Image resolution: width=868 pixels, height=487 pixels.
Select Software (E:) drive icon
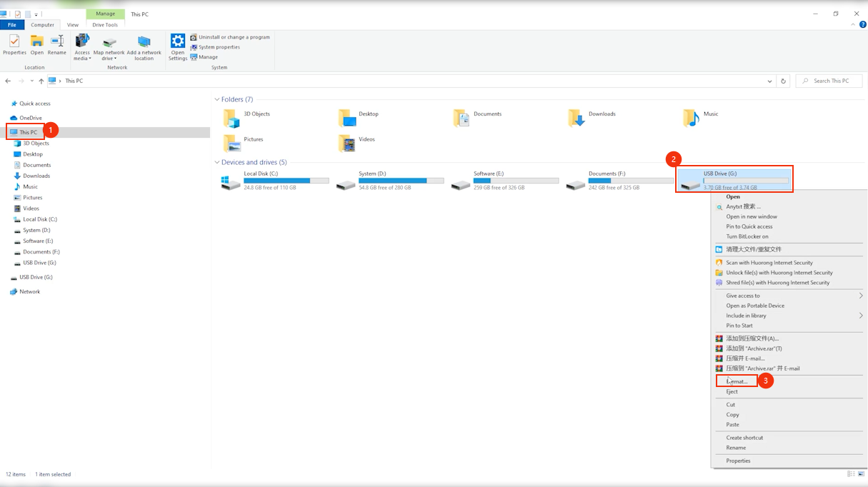pos(461,184)
